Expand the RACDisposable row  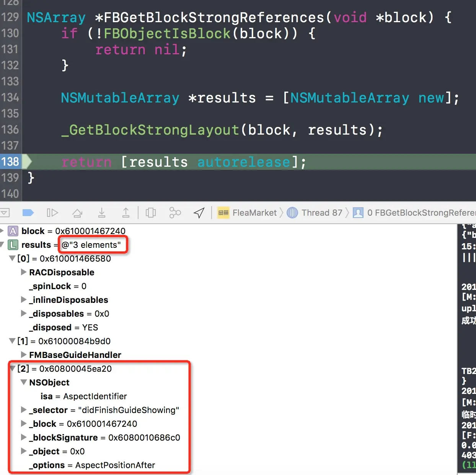point(24,272)
